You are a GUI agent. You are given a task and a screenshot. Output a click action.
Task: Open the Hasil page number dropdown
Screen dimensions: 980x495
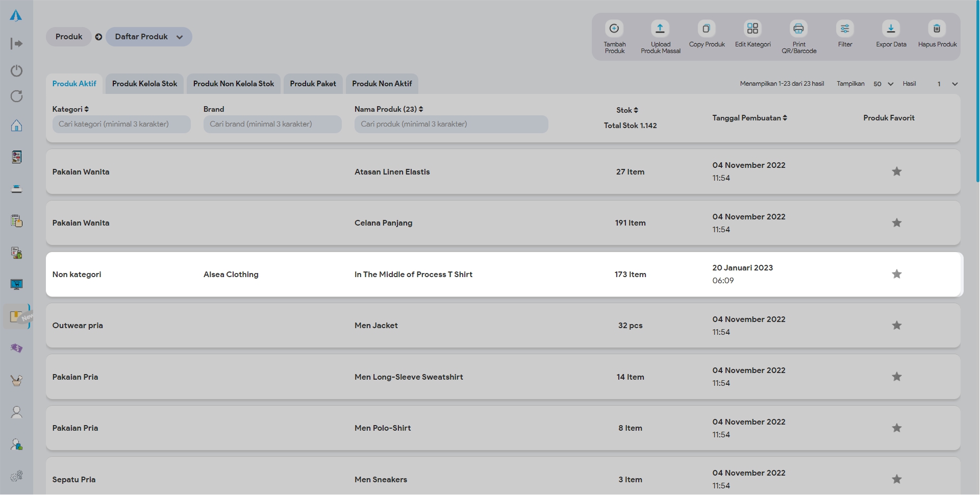947,84
